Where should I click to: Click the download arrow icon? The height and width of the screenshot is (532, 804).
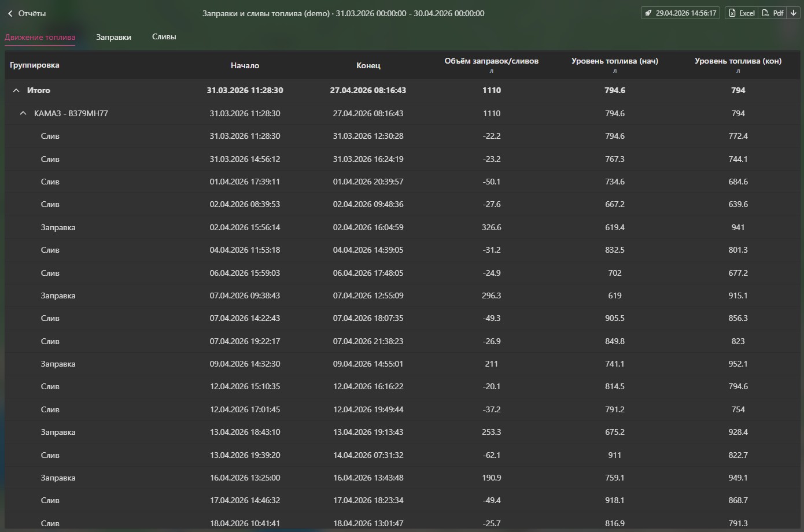(794, 13)
